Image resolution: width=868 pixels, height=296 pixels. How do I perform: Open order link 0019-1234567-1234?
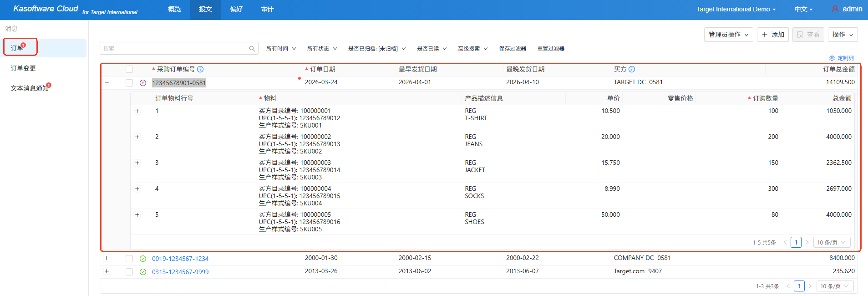pyautogui.click(x=180, y=259)
